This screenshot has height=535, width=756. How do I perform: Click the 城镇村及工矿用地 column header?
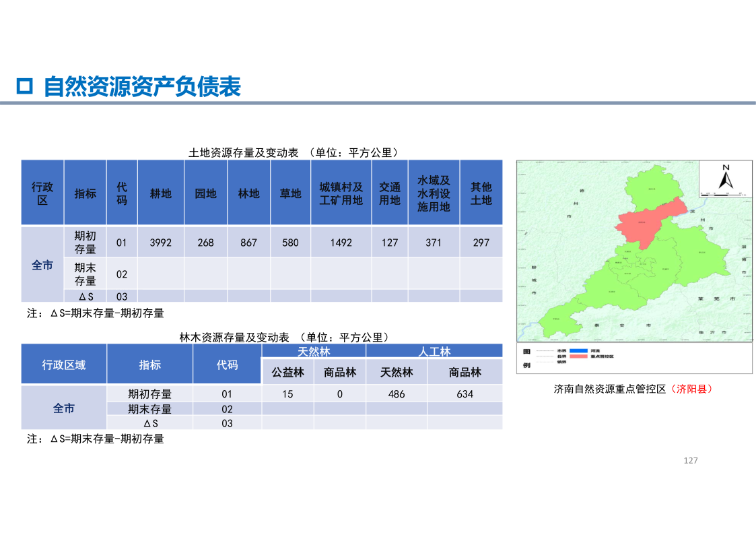[341, 193]
